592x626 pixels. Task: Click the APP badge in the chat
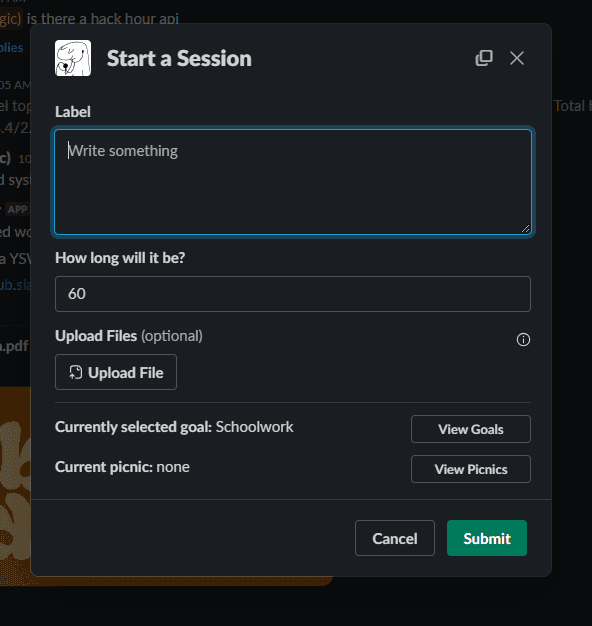point(17,209)
